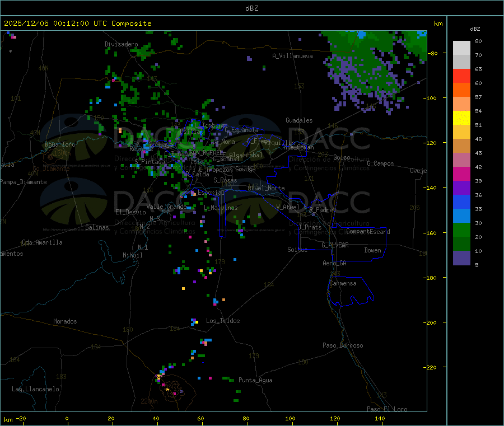Select the Guadales location label

pos(299,120)
